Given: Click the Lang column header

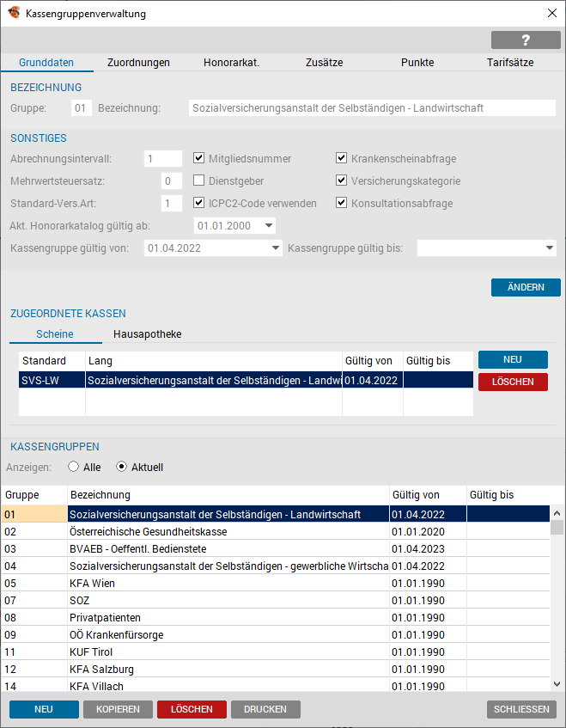Looking at the screenshot, I should (214, 361).
